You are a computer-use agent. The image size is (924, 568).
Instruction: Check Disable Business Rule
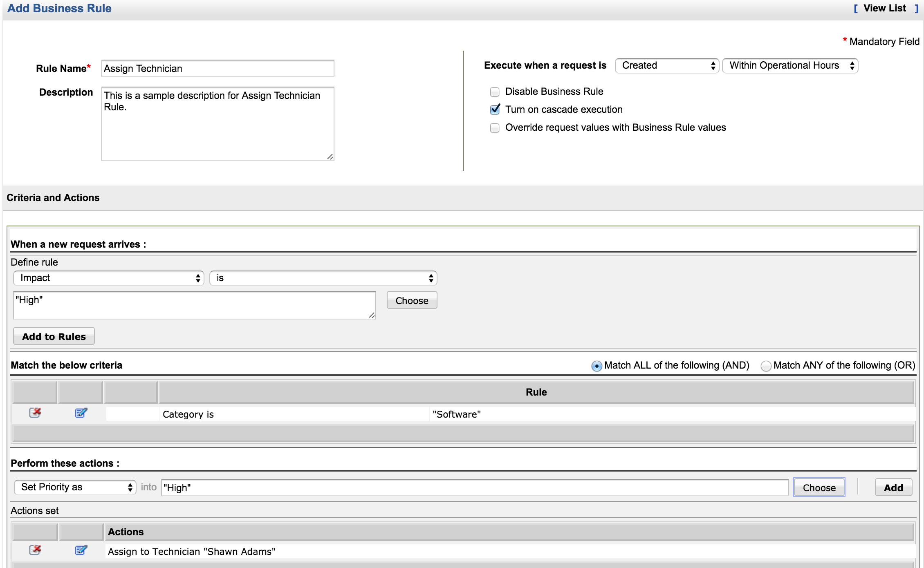495,92
